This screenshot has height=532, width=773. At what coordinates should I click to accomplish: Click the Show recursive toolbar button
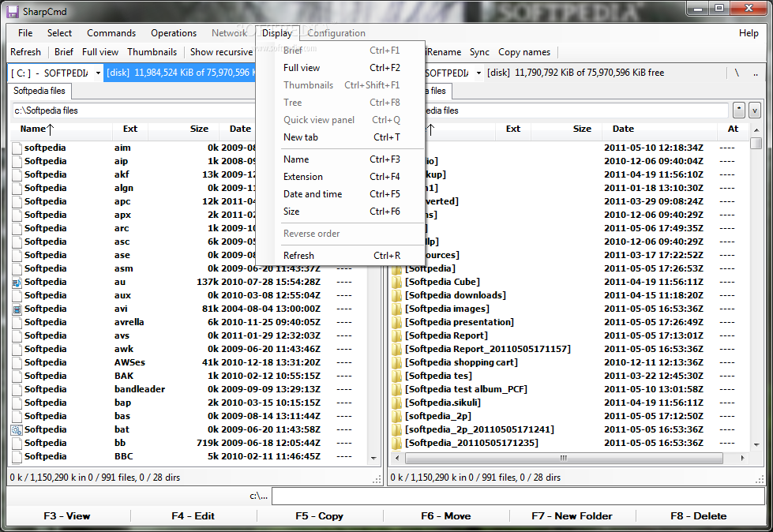pyautogui.click(x=221, y=52)
